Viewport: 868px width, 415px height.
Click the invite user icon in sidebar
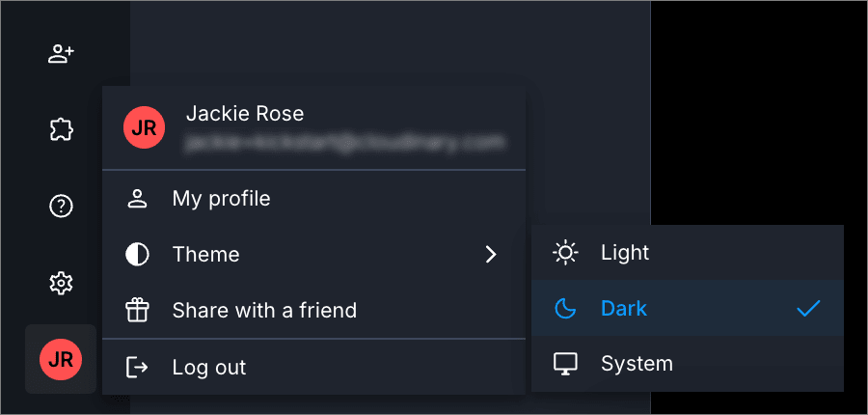(x=61, y=54)
